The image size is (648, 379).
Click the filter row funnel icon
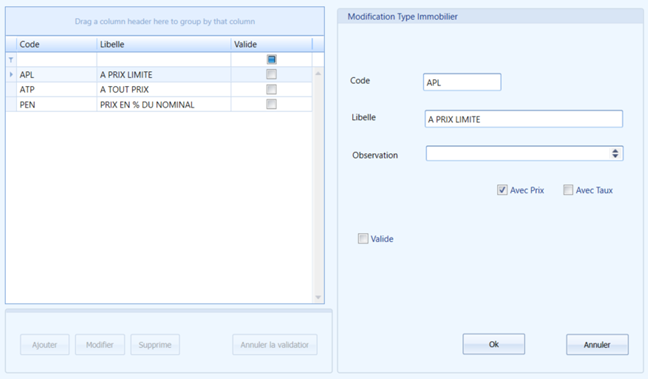[x=11, y=60]
